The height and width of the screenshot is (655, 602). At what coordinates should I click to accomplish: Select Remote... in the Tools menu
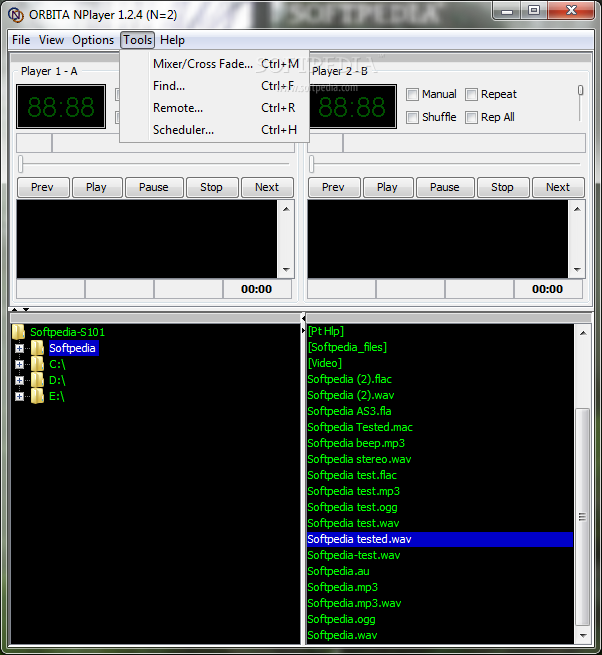coord(214,108)
